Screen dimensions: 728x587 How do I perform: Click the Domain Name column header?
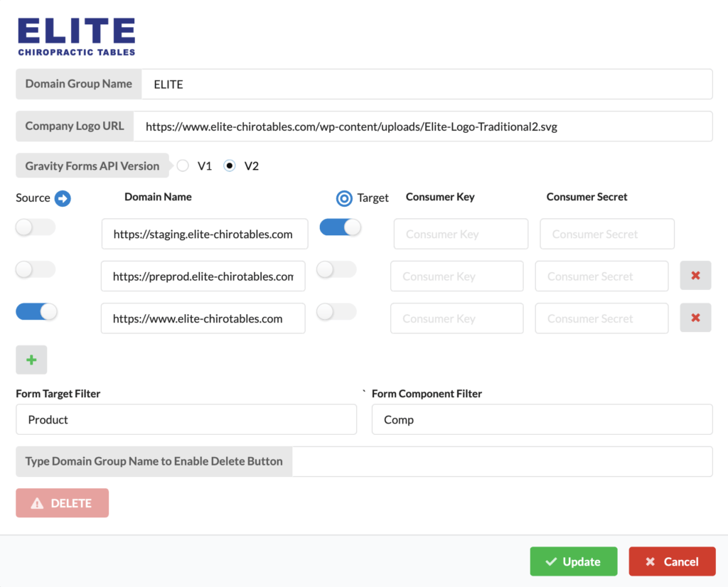(158, 197)
